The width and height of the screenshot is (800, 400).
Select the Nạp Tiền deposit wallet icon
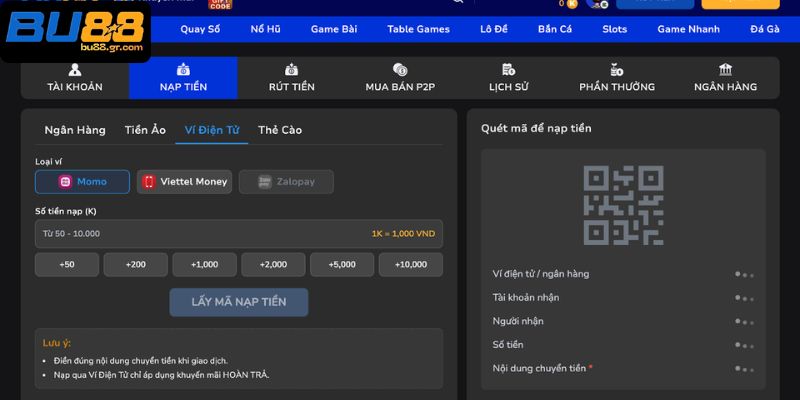coord(183,70)
